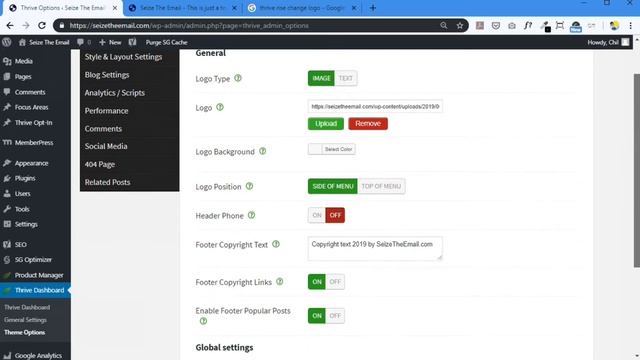Open Howdy user account menu
Viewport: 640px width, 360px height.
608,42
